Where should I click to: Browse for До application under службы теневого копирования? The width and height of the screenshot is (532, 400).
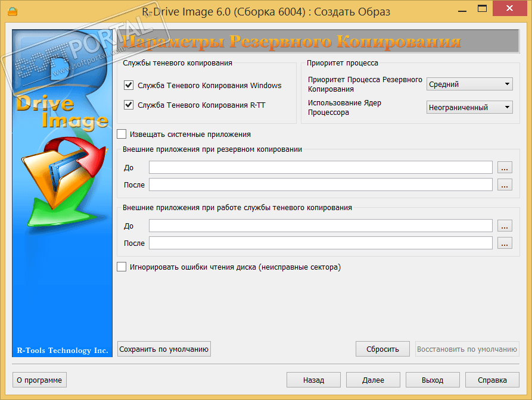pos(505,226)
